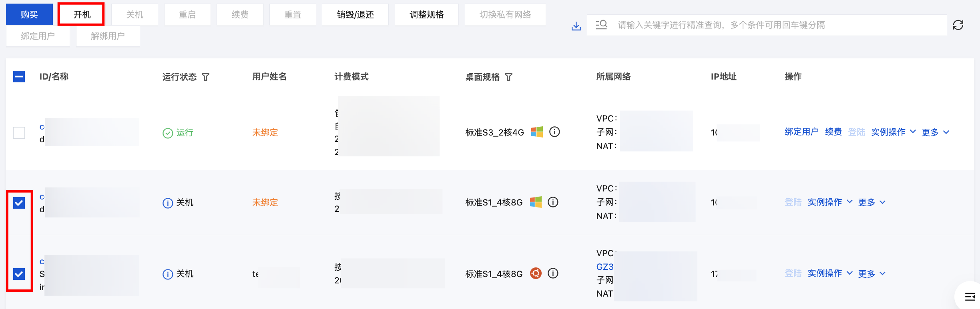
Task: Check the box for the running desktop row
Action: (x=19, y=133)
